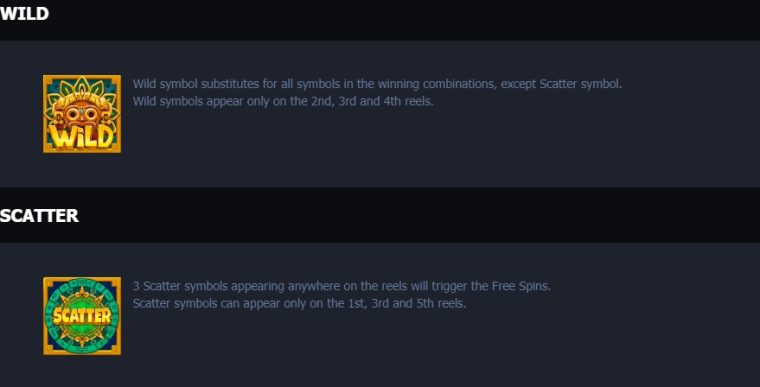Viewport: 760px width, 387px height.
Task: Click the 'Wild symbols appear only on' line
Action: [283, 101]
